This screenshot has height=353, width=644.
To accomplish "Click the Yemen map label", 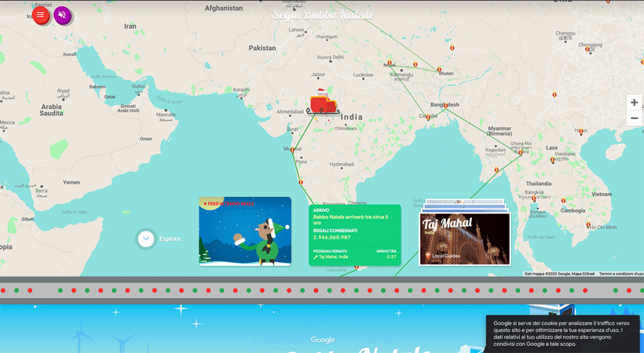I will pyautogui.click(x=72, y=182).
